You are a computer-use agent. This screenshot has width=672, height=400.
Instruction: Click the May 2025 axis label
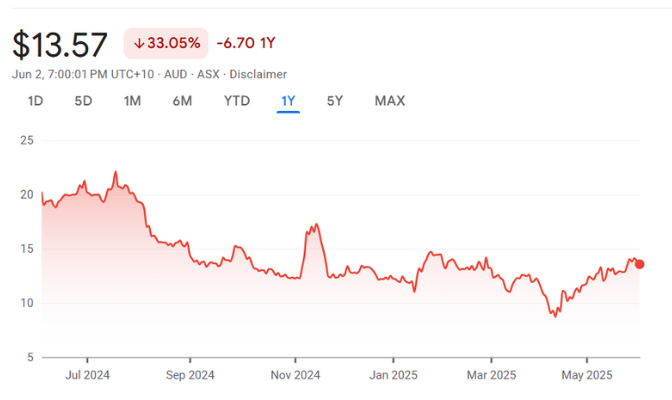586,376
